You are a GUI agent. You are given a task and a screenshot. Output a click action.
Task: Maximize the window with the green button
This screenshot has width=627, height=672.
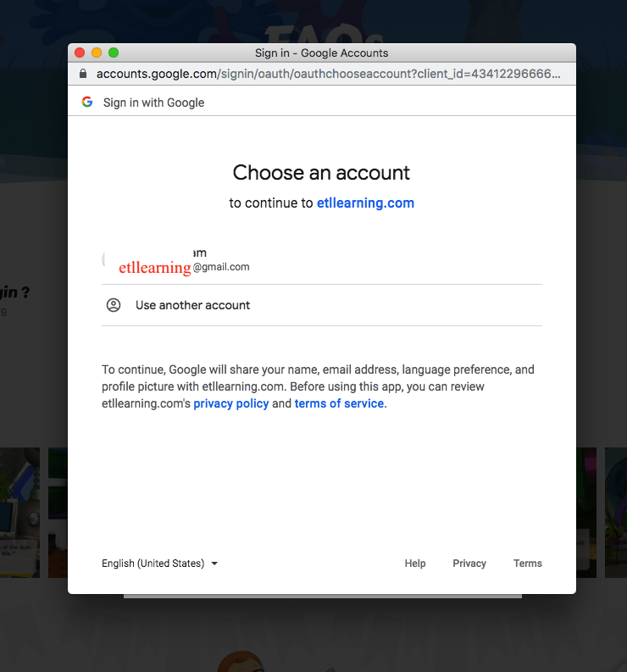[114, 53]
